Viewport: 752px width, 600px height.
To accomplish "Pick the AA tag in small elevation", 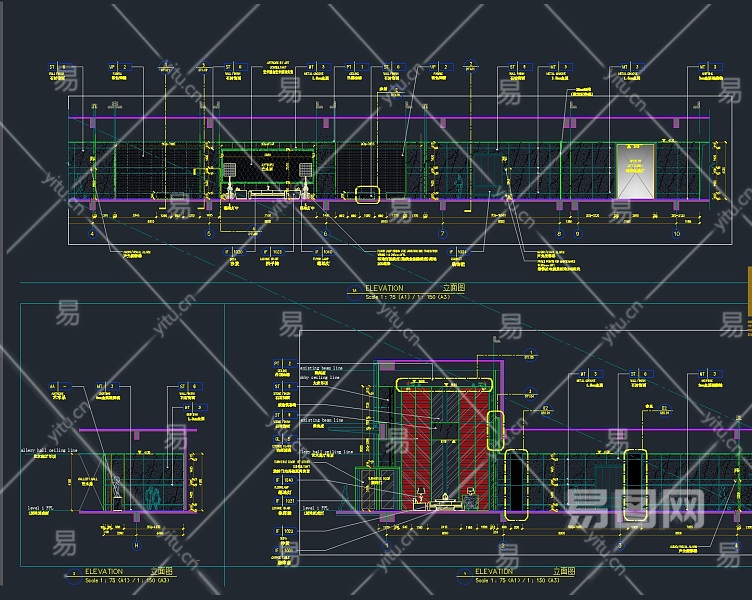I will click(60, 386).
